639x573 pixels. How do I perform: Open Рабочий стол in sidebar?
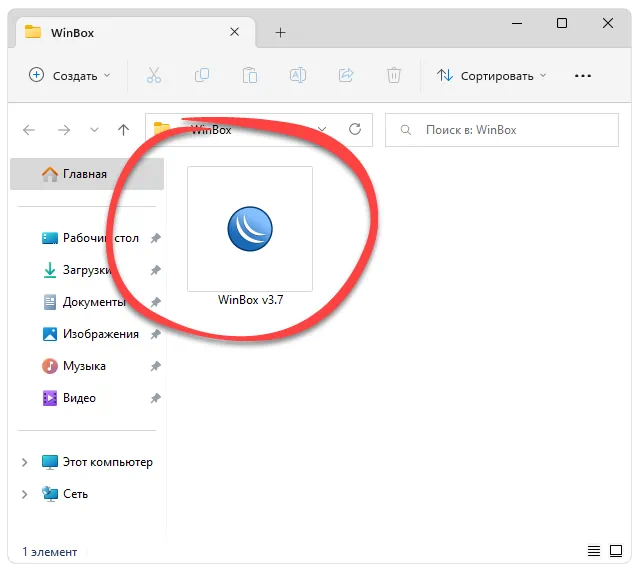90,238
